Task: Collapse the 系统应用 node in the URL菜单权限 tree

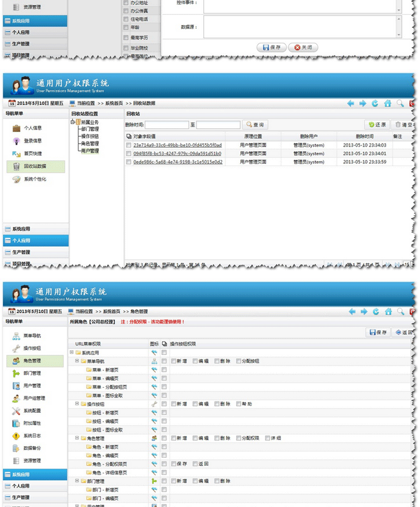Action: click(72, 352)
